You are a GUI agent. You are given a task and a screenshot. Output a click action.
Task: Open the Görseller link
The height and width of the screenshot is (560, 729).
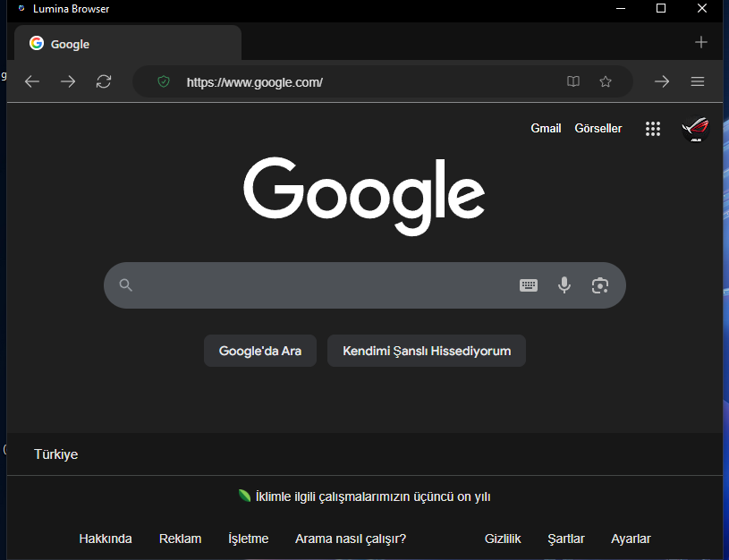pyautogui.click(x=598, y=129)
